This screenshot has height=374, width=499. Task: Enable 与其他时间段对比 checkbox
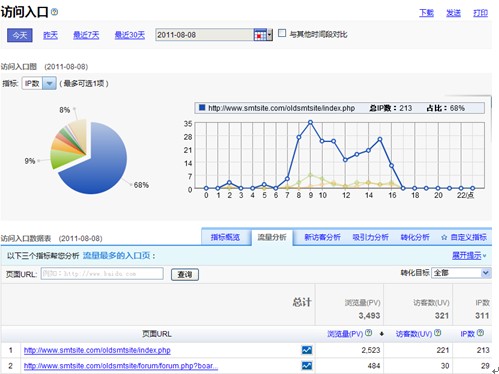tap(282, 33)
